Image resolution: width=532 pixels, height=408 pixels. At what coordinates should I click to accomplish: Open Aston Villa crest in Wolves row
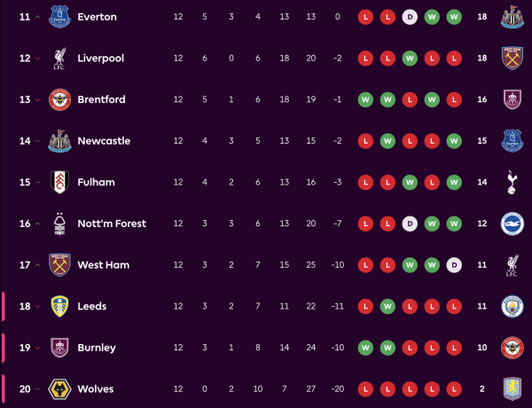point(512,388)
